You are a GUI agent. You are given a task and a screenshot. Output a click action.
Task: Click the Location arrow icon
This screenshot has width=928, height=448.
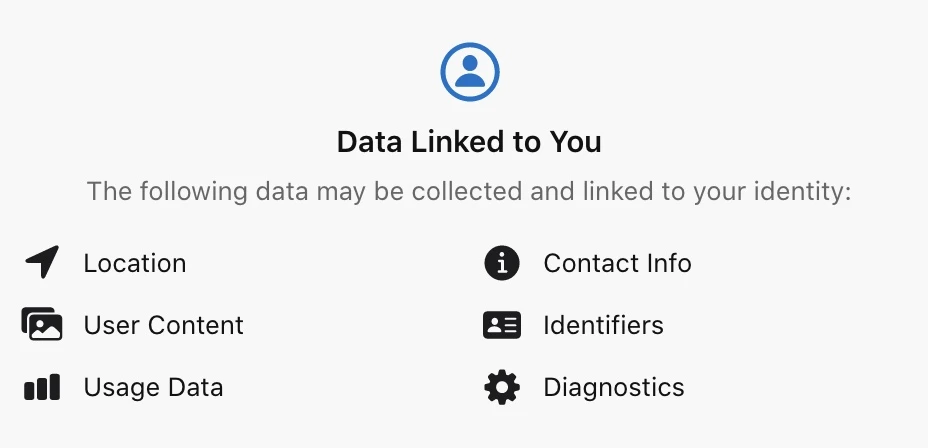click(41, 263)
